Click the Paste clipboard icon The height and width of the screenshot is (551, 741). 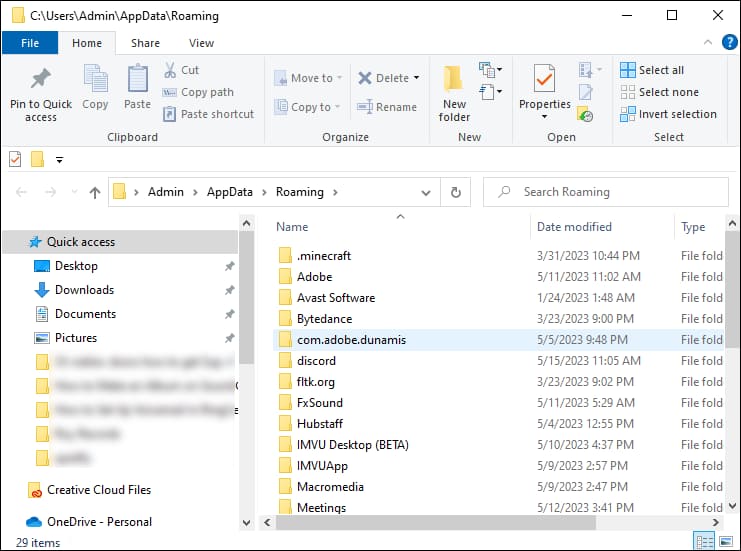[x=138, y=78]
